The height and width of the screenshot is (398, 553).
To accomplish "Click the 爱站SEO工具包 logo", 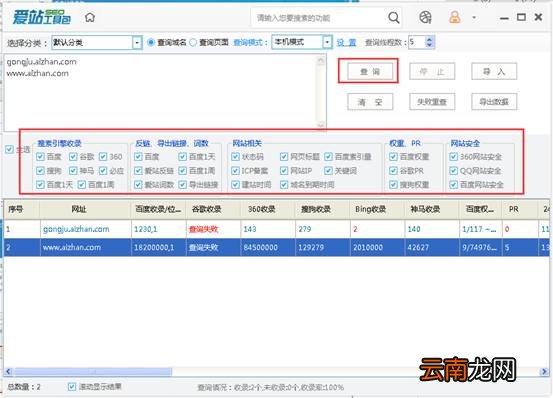I will coord(42,17).
